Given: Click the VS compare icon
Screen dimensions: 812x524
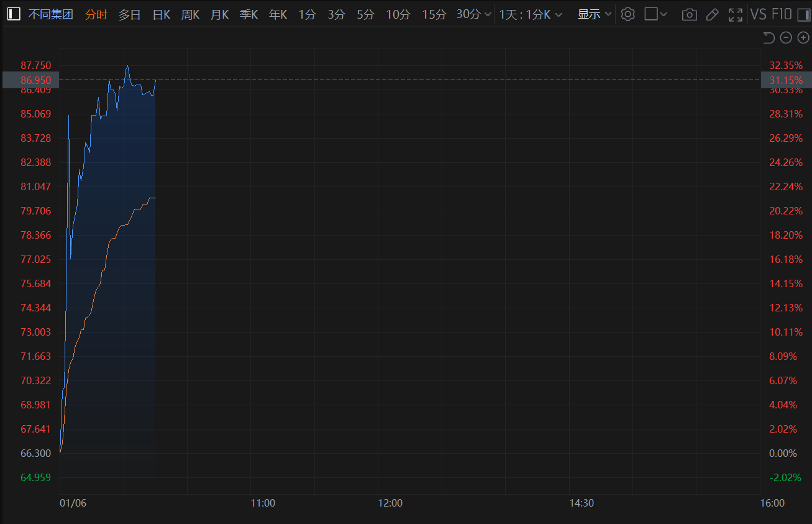Looking at the screenshot, I should (758, 14).
